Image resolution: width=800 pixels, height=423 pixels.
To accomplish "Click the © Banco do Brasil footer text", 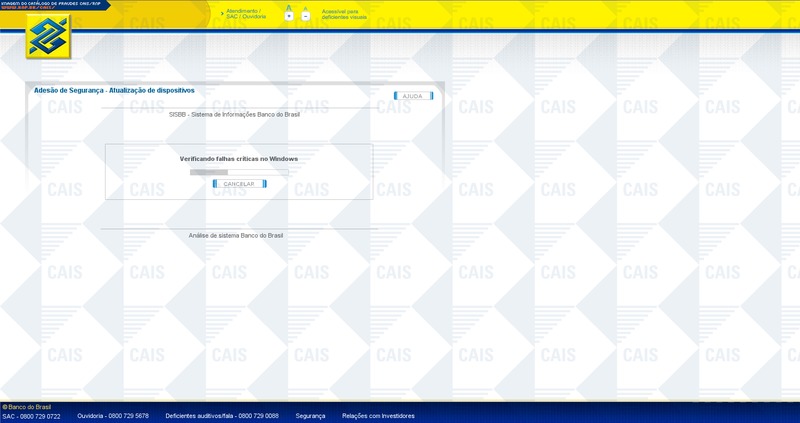I will coord(27,407).
